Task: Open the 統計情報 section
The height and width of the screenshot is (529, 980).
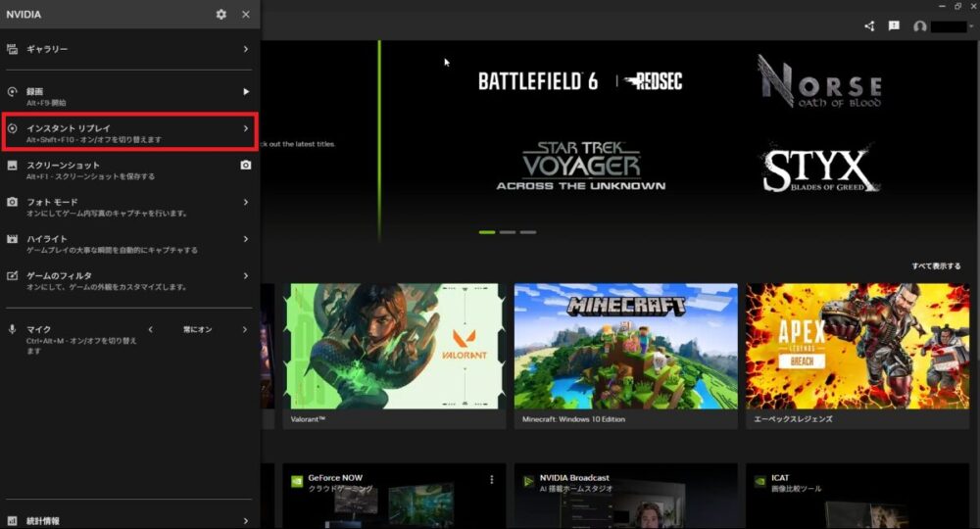Action: pyautogui.click(x=129, y=521)
